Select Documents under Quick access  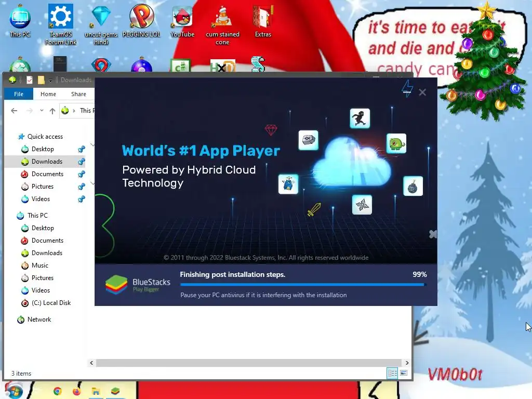pyautogui.click(x=47, y=174)
